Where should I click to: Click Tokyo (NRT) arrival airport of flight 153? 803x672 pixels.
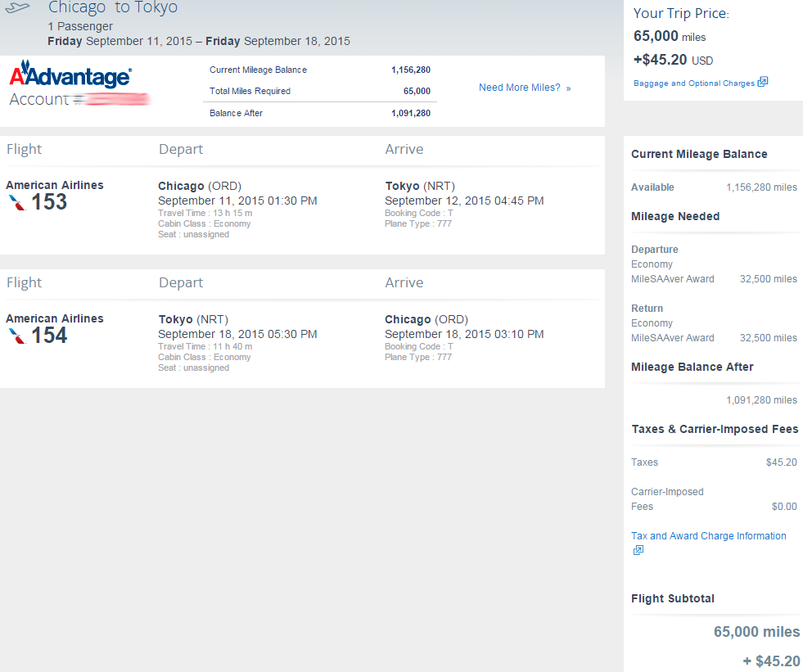point(420,186)
